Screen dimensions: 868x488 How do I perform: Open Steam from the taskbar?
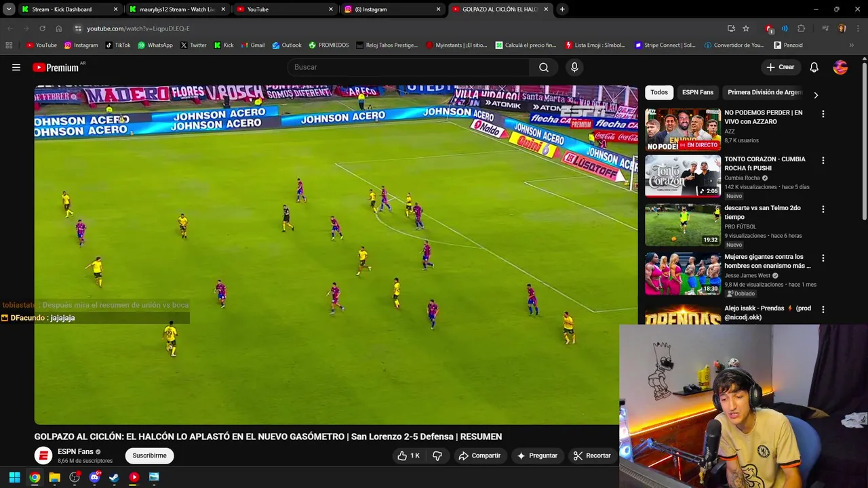pyautogui.click(x=114, y=477)
